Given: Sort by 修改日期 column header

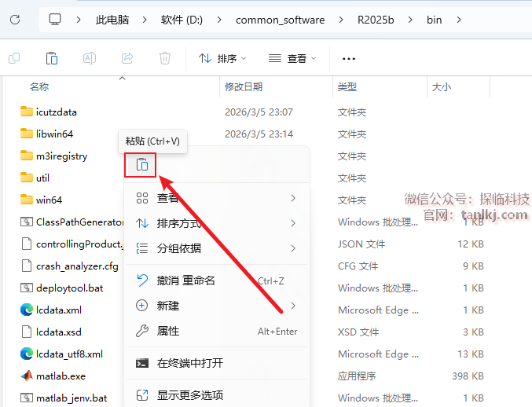Looking at the screenshot, I should (244, 87).
